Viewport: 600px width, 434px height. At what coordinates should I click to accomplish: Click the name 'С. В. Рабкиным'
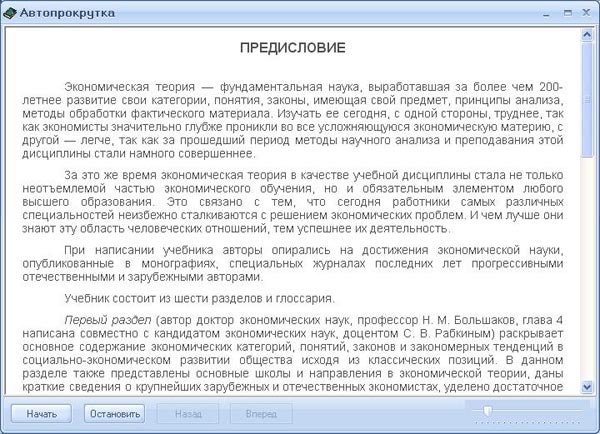pyautogui.click(x=449, y=333)
